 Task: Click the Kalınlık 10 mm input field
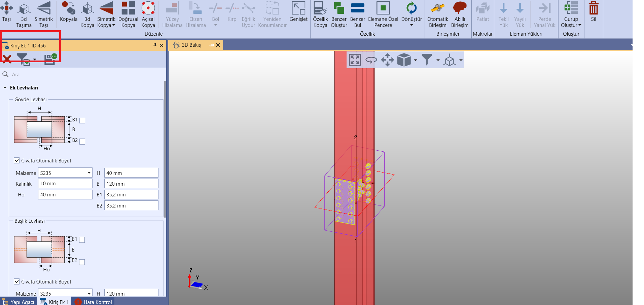(65, 184)
